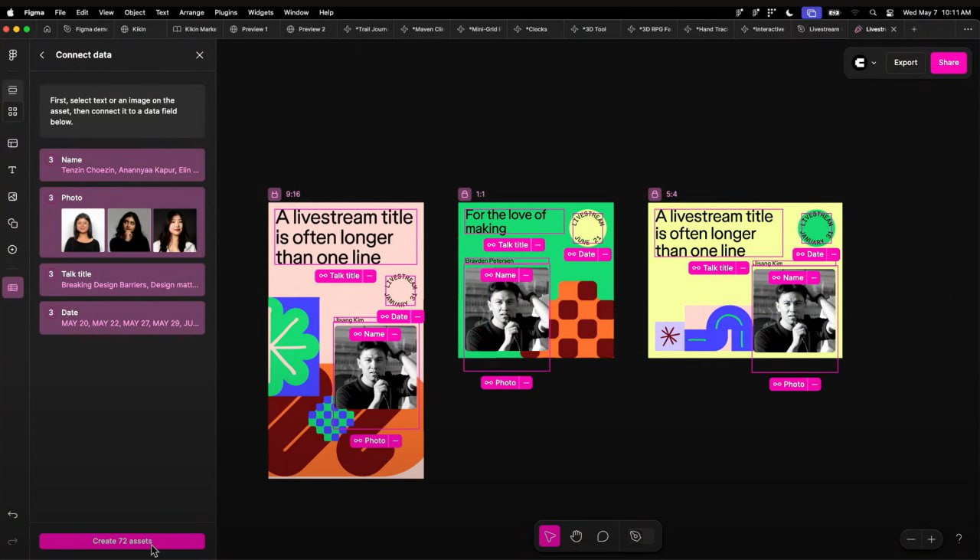980x560 pixels.
Task: Select the Comment tool
Action: [603, 537]
